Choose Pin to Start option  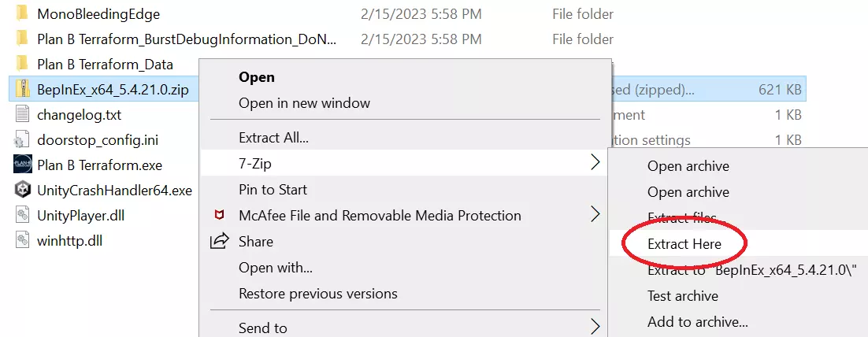click(x=273, y=190)
